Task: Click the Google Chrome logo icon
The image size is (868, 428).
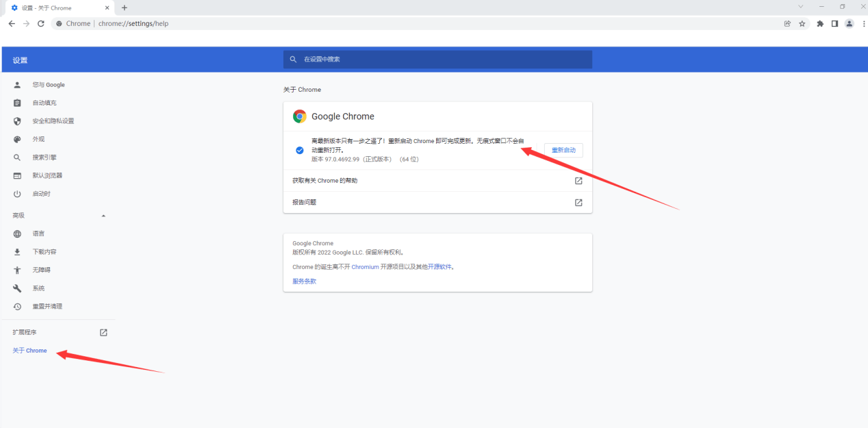Action: 300,116
